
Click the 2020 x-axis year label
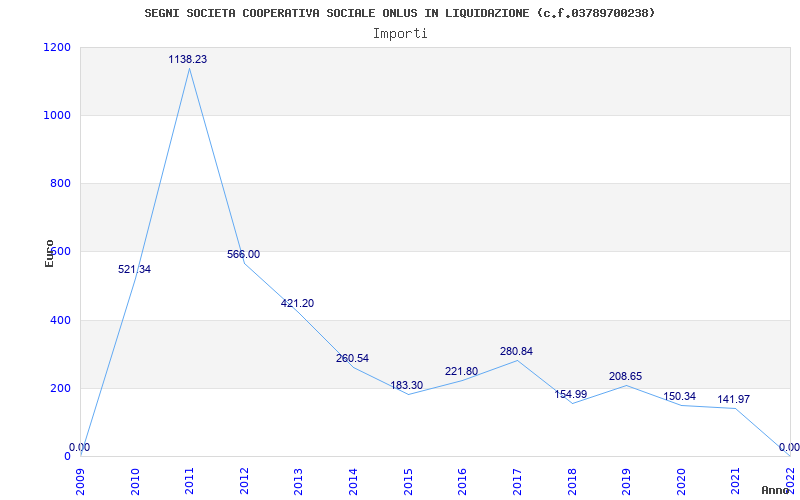pos(681,482)
